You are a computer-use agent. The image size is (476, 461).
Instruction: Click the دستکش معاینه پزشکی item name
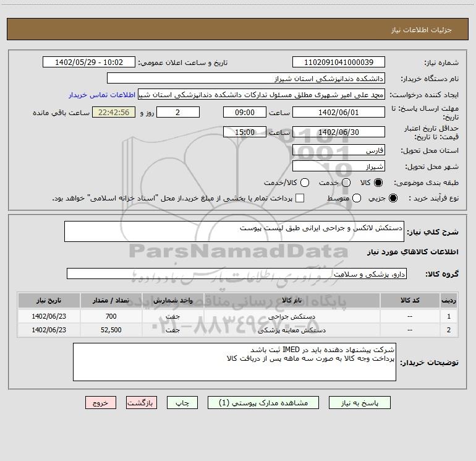[x=292, y=330]
